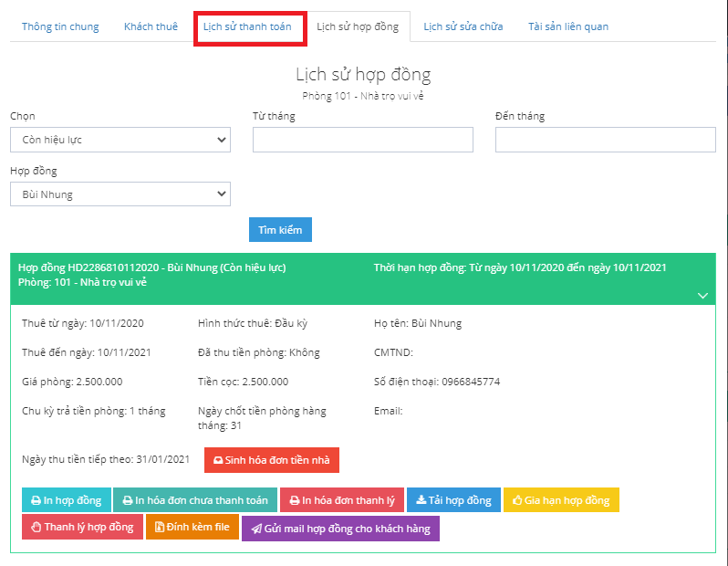Open the Tài sản liên quan tab

tap(567, 26)
